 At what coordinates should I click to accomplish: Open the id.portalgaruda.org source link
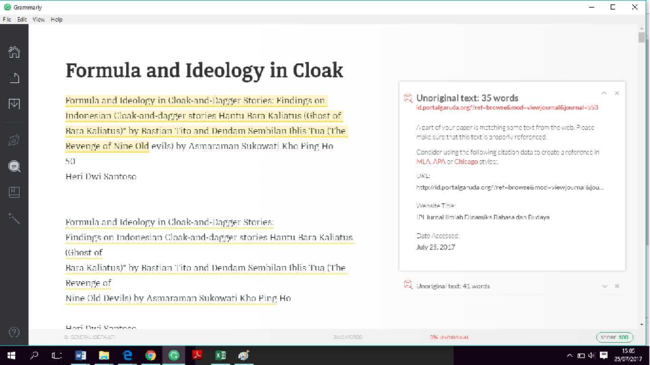(x=507, y=108)
